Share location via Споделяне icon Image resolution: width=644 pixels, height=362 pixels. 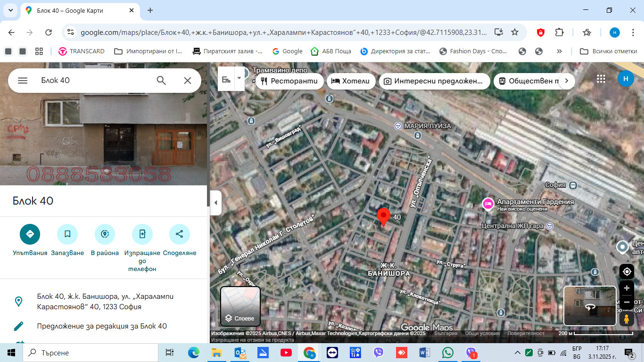pos(179,234)
